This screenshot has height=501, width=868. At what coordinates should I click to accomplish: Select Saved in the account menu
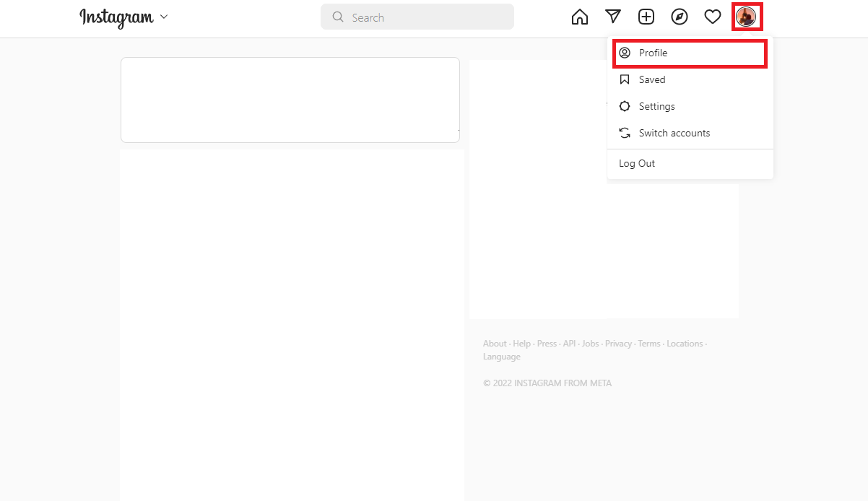tap(690, 79)
